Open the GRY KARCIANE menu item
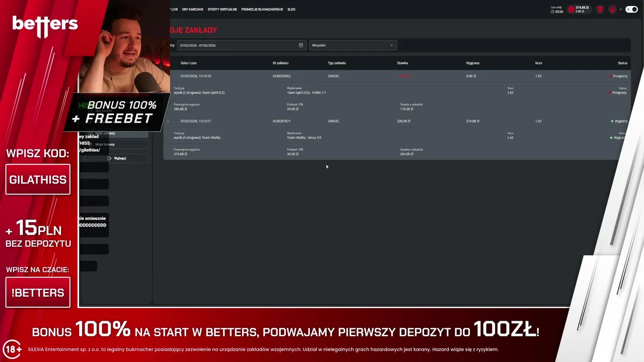 (x=193, y=10)
